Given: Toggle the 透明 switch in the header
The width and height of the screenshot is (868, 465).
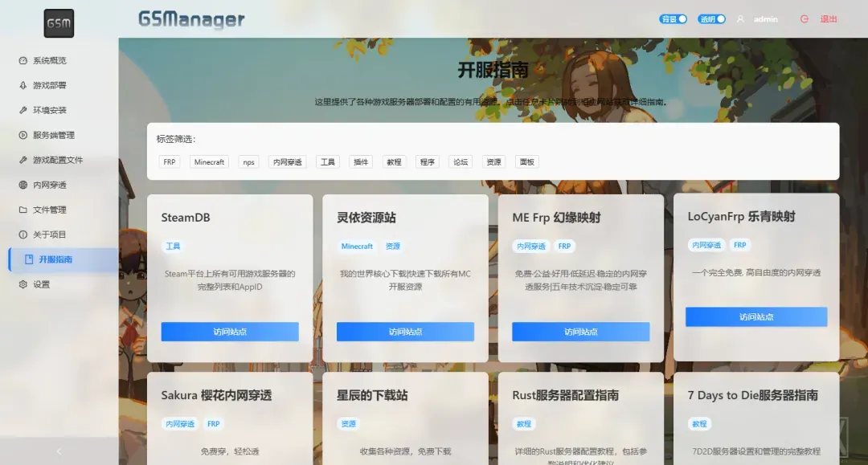Looking at the screenshot, I should 711,18.
